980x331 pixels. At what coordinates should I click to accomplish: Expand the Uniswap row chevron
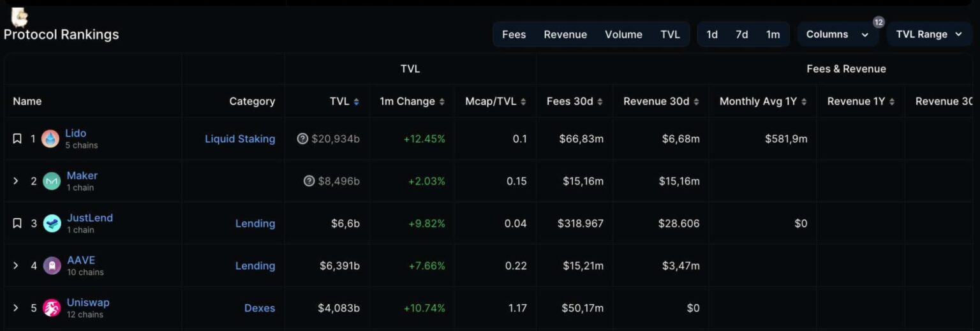click(17, 308)
